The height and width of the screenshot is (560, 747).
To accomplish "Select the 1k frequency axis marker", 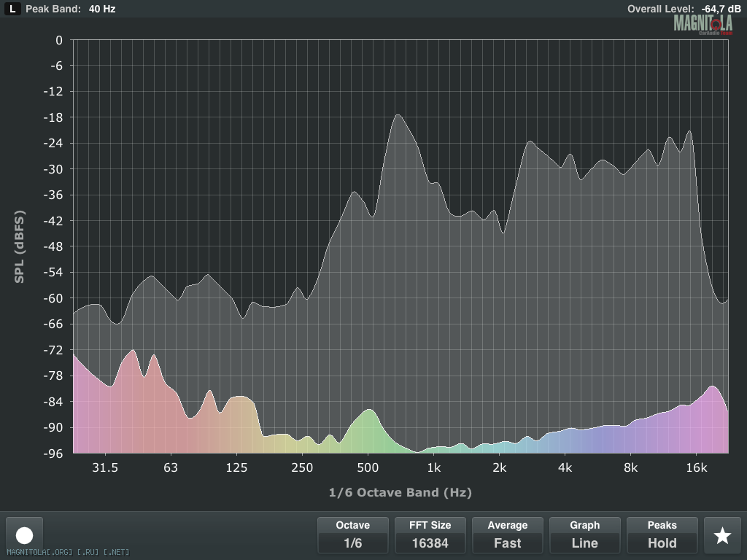I will click(x=433, y=467).
